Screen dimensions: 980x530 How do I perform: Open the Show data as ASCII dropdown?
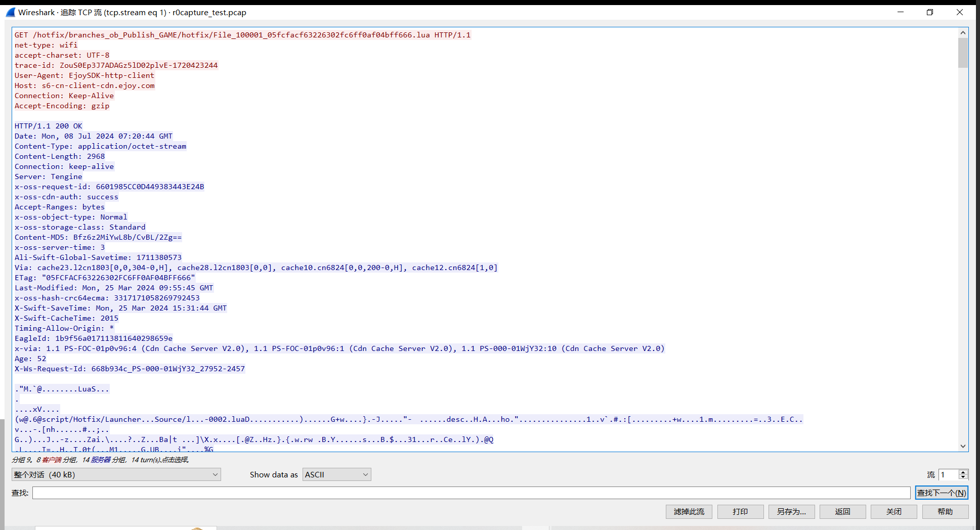tap(336, 474)
